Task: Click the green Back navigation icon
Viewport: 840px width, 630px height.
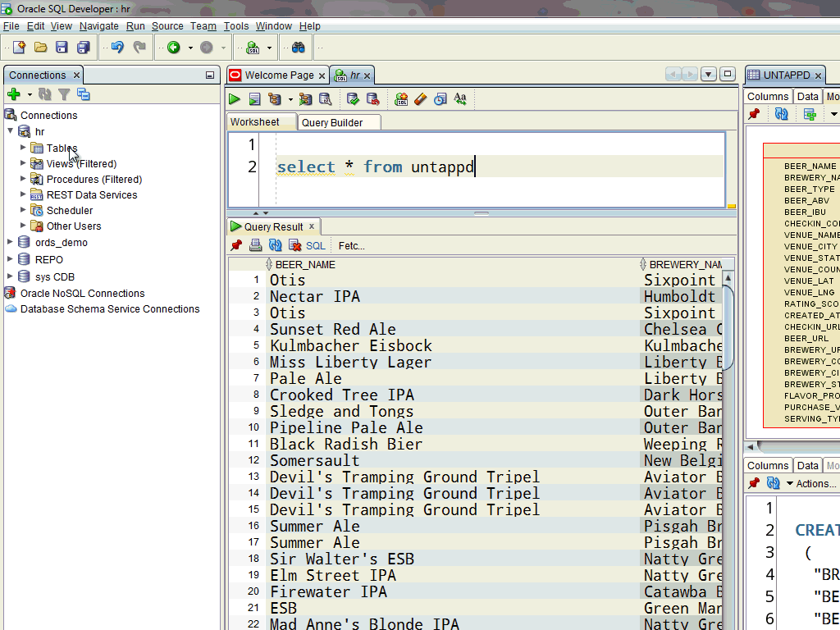Action: (174, 48)
